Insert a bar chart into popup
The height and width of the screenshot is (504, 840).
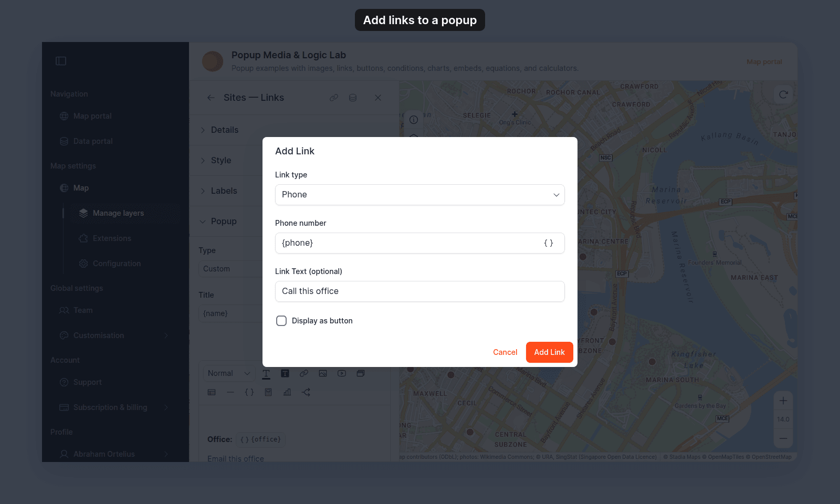[x=287, y=392]
